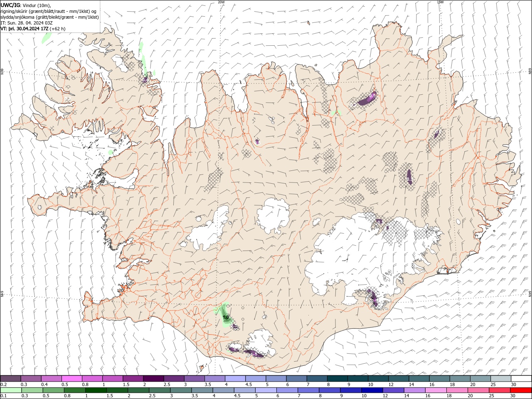Click the 'VT: þri. 30.04.2024 17Z' valid time line

tap(33, 29)
